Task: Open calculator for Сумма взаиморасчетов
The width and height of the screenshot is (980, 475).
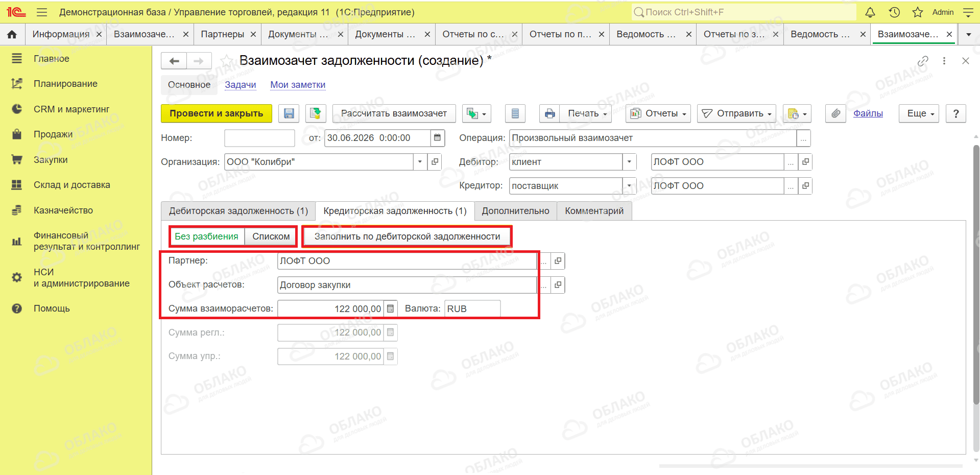Action: (390, 308)
